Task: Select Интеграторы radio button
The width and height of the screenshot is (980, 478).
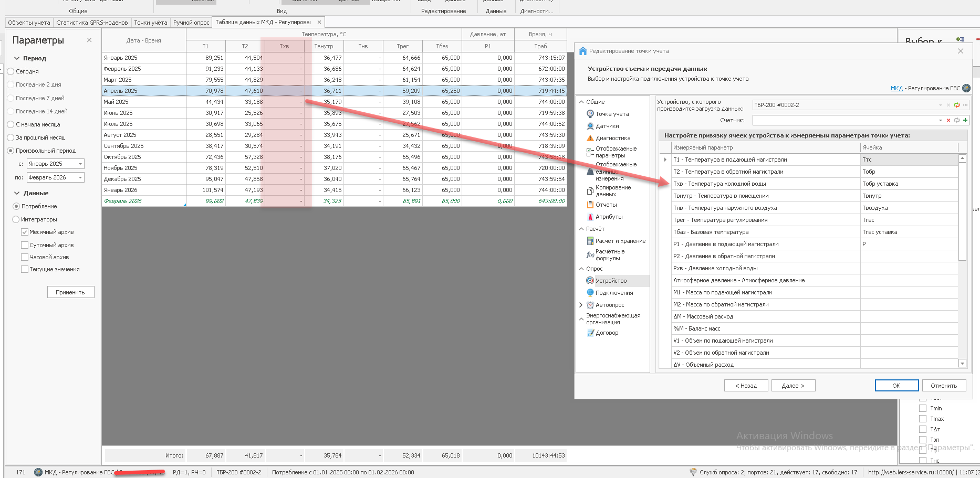Action: click(x=16, y=219)
